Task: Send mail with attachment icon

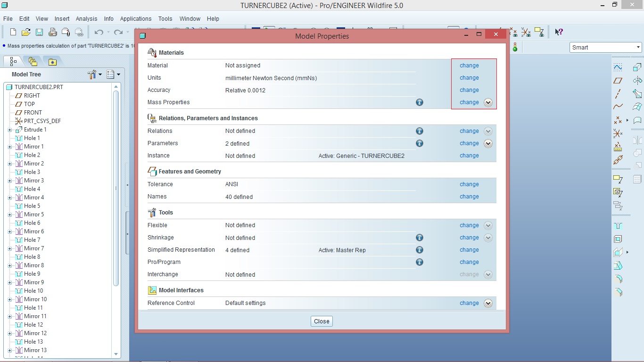Action: pyautogui.click(x=66, y=32)
